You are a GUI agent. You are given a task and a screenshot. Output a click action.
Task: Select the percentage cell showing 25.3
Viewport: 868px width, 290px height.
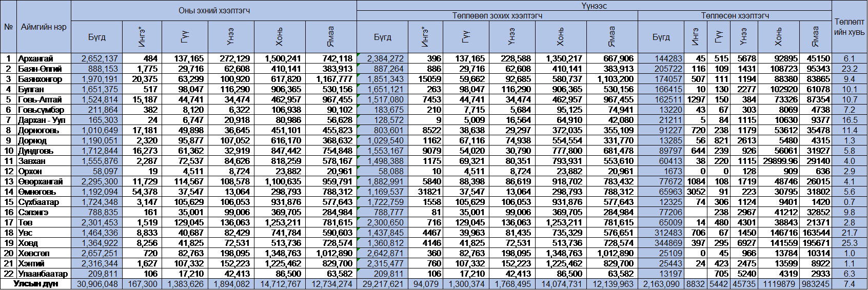point(849,243)
